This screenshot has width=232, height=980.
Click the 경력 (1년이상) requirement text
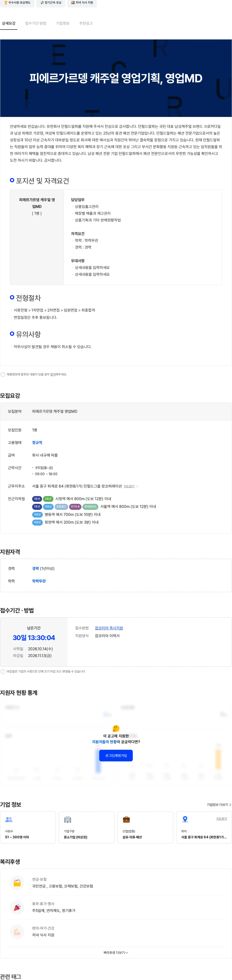tap(43, 568)
